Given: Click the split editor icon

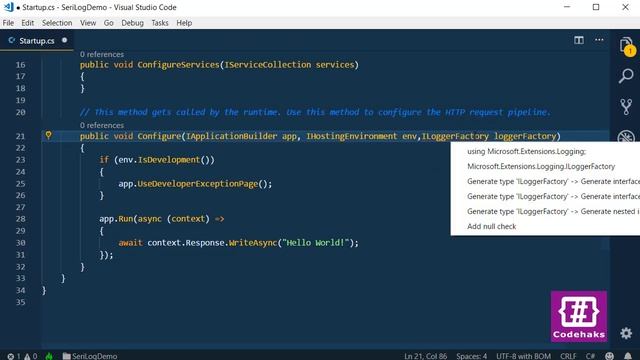Looking at the screenshot, I should click(579, 40).
